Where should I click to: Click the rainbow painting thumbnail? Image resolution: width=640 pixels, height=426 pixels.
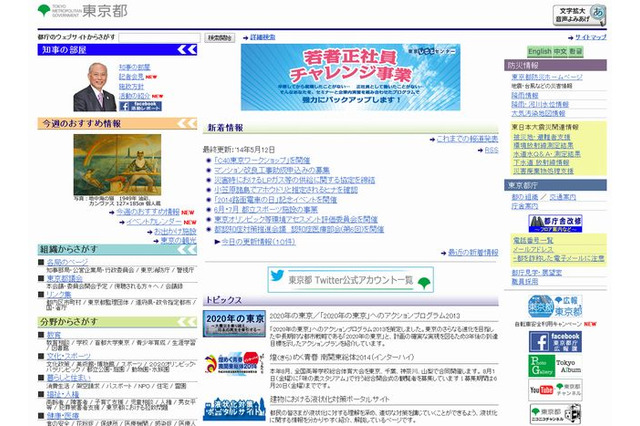point(117,165)
